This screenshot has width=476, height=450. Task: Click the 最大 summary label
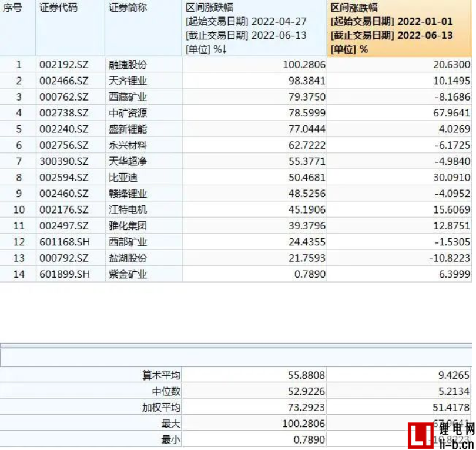click(171, 424)
